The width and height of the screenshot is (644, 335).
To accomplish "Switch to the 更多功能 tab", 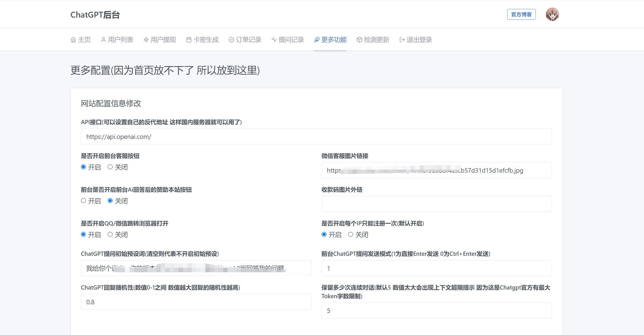I will (330, 40).
